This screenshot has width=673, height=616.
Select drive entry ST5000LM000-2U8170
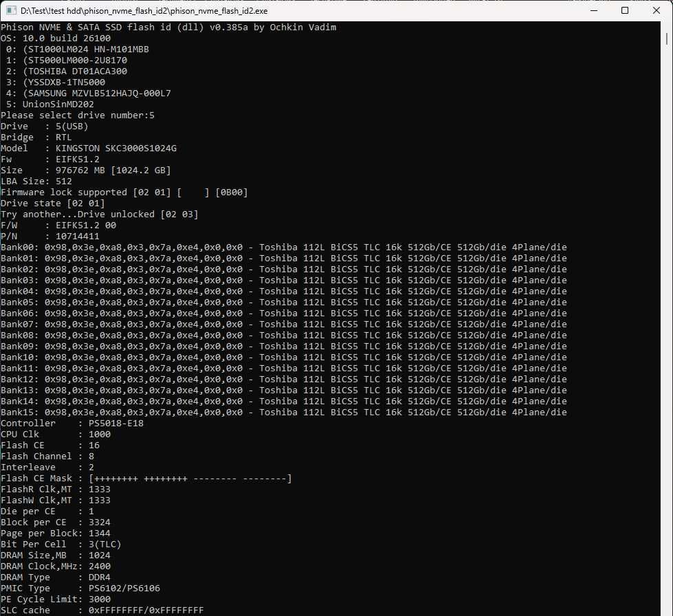click(67, 60)
